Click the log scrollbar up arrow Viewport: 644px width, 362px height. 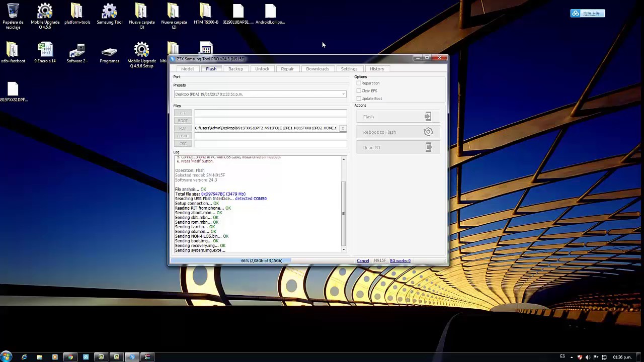[x=344, y=159]
